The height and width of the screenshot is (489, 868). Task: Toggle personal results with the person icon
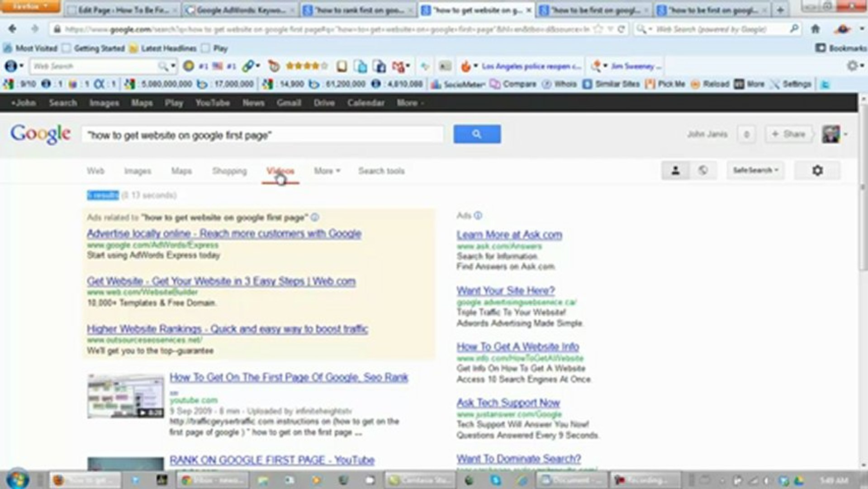tap(675, 171)
